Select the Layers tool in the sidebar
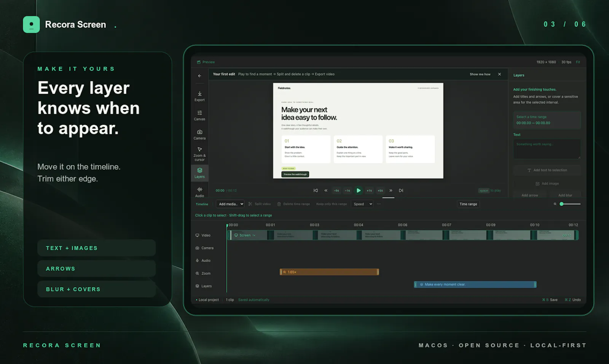 [x=199, y=173]
